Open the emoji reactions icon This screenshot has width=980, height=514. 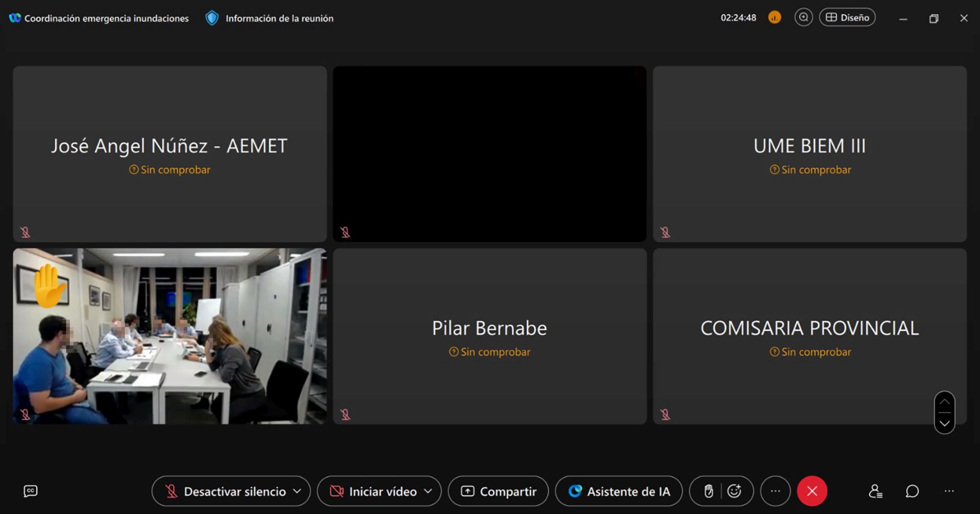click(x=734, y=491)
